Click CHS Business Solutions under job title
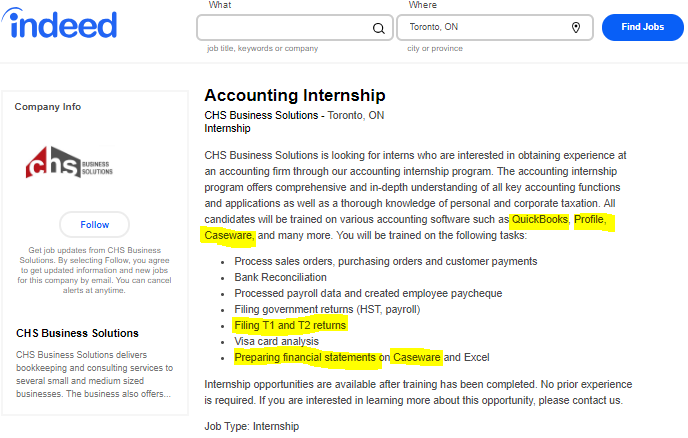The height and width of the screenshot is (438, 688). [x=262, y=115]
